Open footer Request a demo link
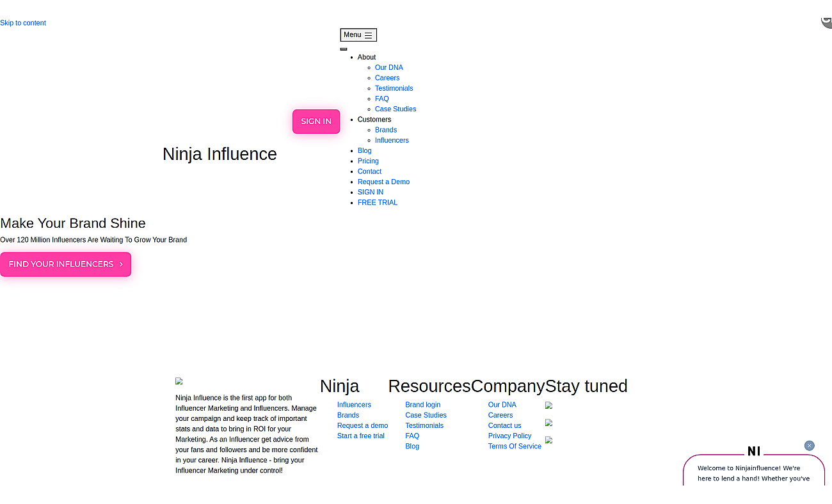Screen dimensions: 832x504 (x=362, y=425)
